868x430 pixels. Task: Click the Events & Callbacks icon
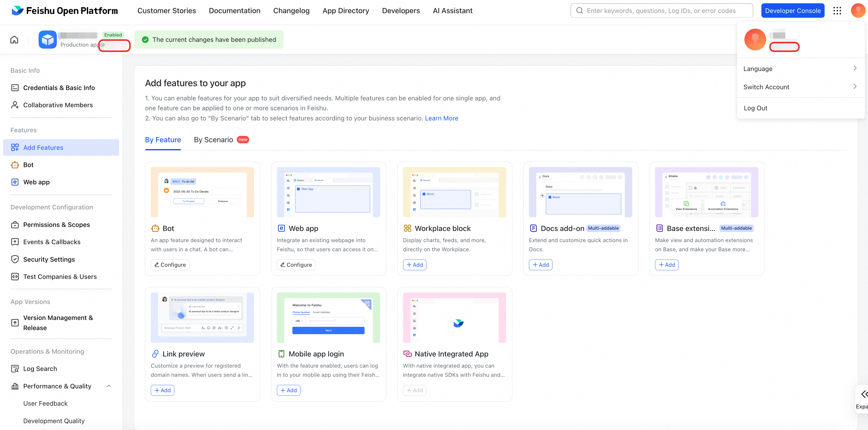click(15, 242)
